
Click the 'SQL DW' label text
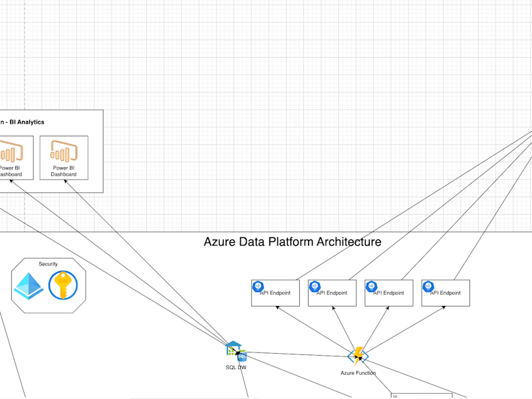tap(236, 368)
